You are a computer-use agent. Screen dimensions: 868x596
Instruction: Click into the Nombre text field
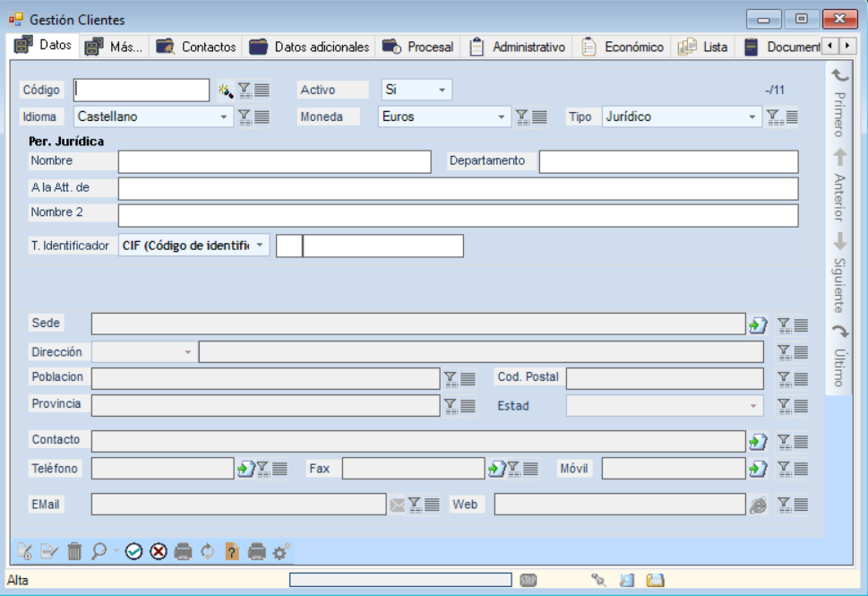pos(274,161)
